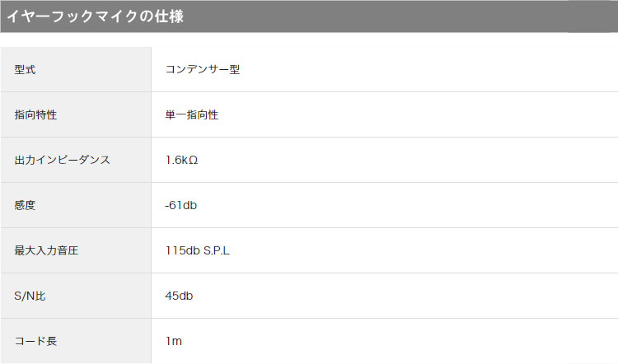Image resolution: width=618 pixels, height=364 pixels.
Task: Select the 最大入力音圧 label
Action: (x=46, y=250)
